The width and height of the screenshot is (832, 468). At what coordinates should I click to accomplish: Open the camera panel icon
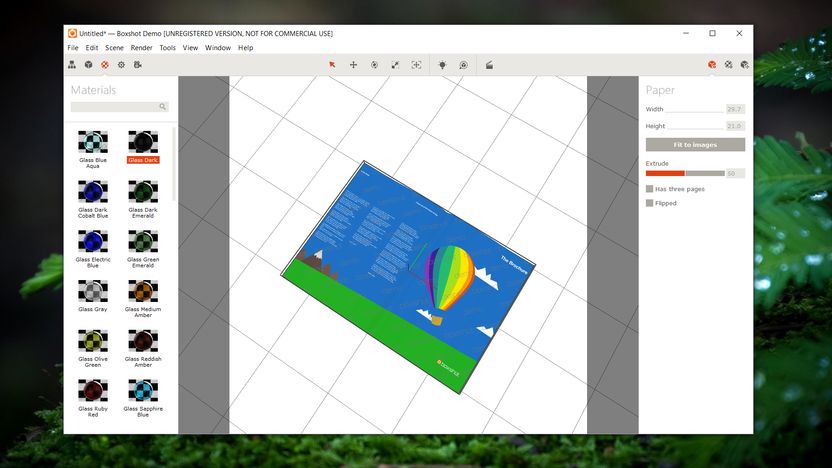pos(138,65)
